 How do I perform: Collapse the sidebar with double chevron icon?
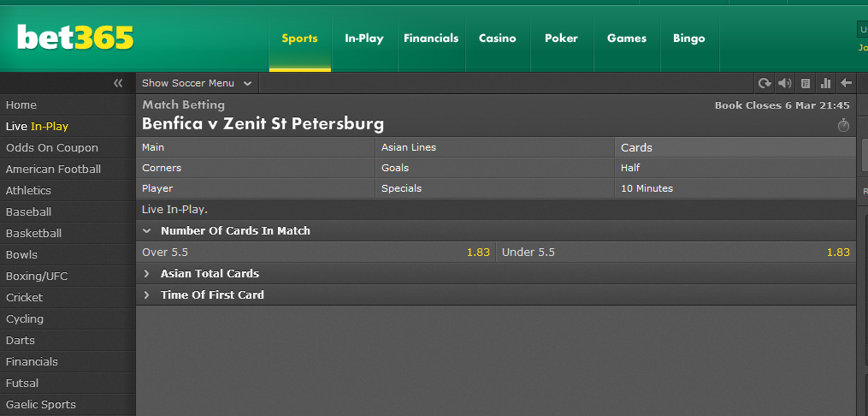coord(118,83)
